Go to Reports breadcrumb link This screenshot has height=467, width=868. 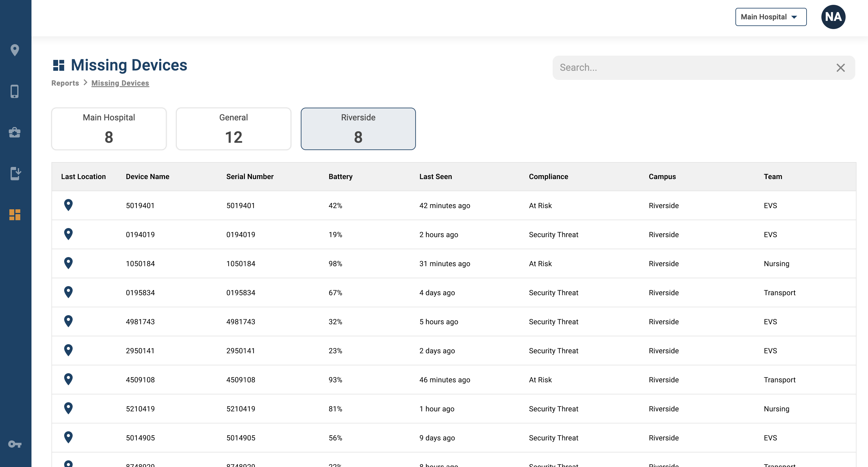[65, 83]
